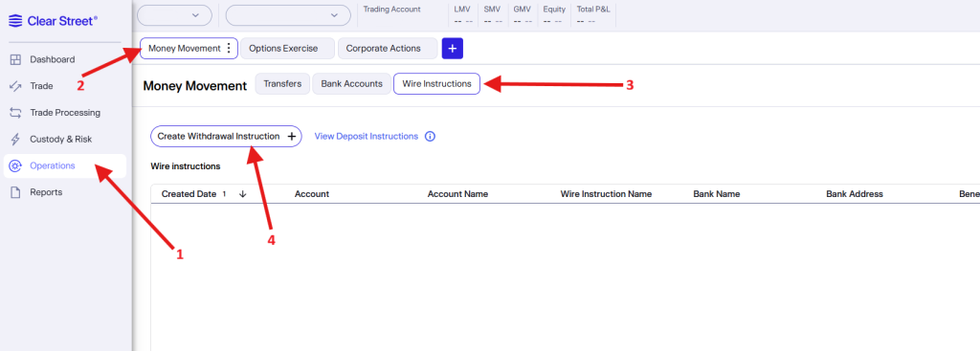Open the first account selector dropdown
The height and width of the screenshot is (351, 980).
[x=175, y=15]
